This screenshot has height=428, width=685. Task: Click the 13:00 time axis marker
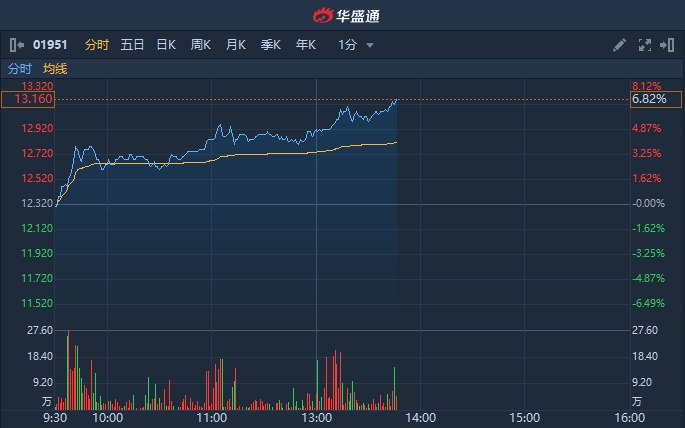pyautogui.click(x=316, y=417)
